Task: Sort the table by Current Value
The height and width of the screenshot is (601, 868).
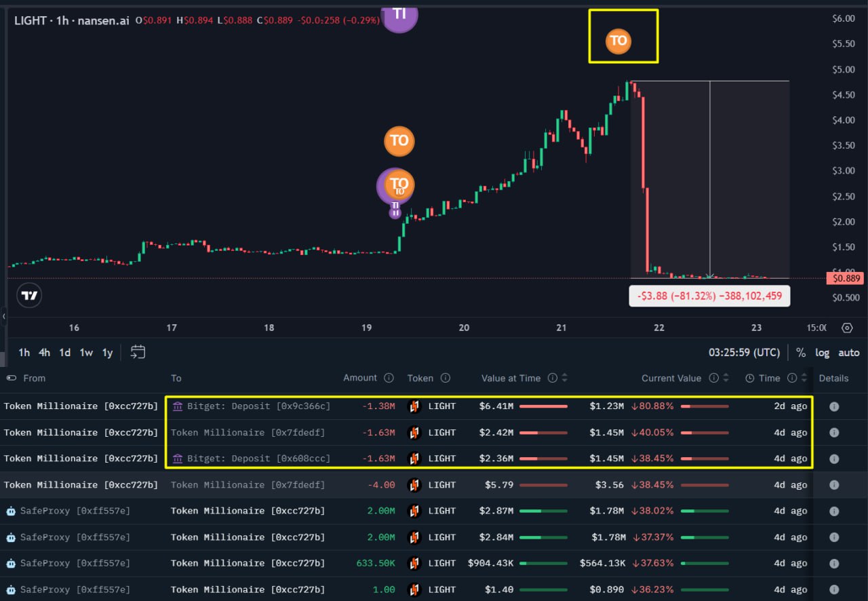Action: [x=726, y=378]
